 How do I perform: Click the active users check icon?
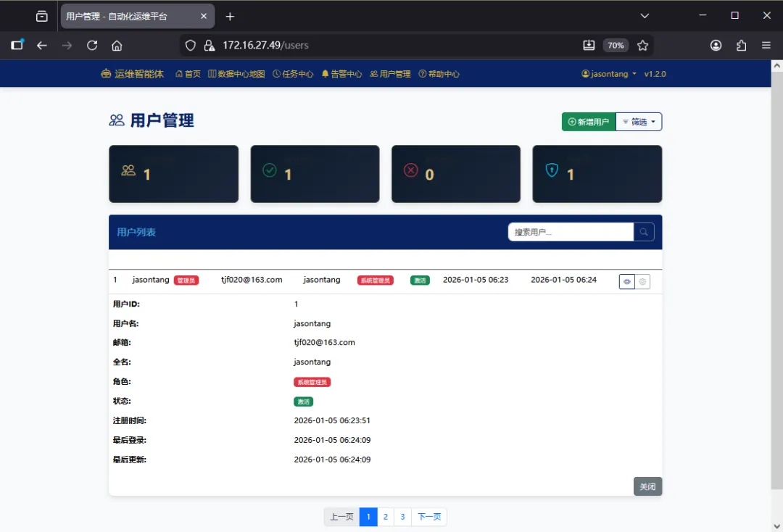click(270, 170)
